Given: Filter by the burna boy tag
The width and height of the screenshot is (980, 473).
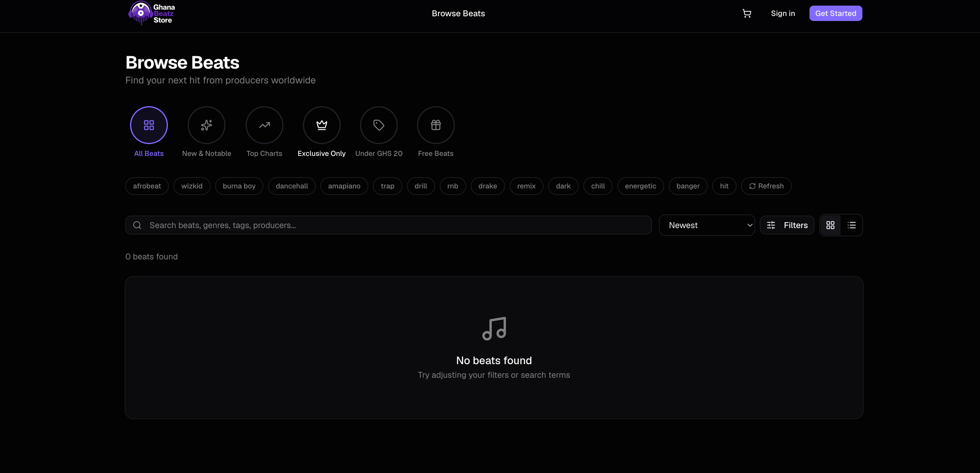Looking at the screenshot, I should point(239,186).
